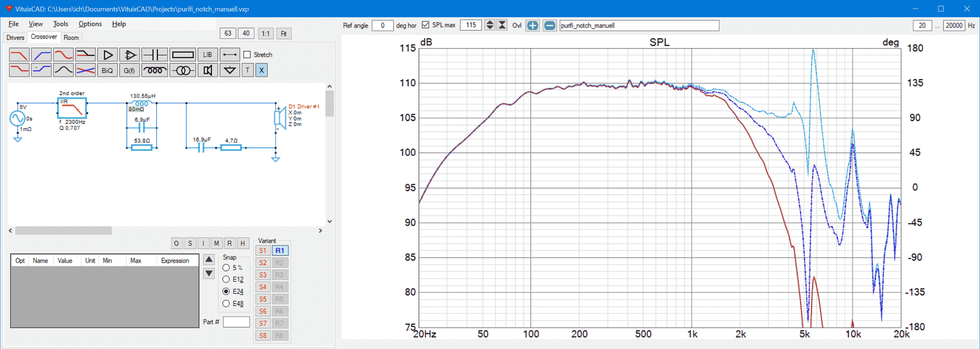Add the crossed red-blue lines block
The image size is (980, 349).
[x=85, y=70]
